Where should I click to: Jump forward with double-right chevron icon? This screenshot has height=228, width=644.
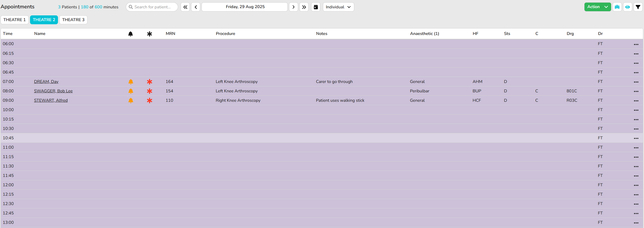click(x=304, y=7)
